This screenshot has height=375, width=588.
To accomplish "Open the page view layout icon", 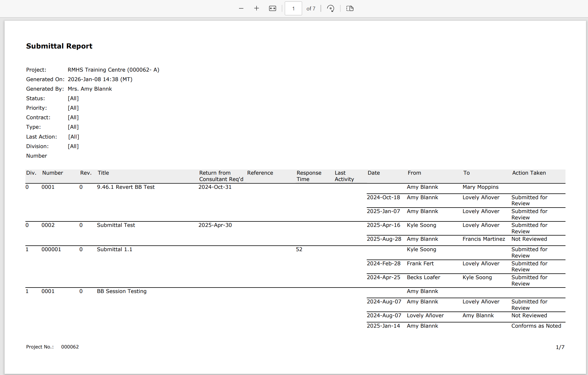I will click(x=350, y=8).
